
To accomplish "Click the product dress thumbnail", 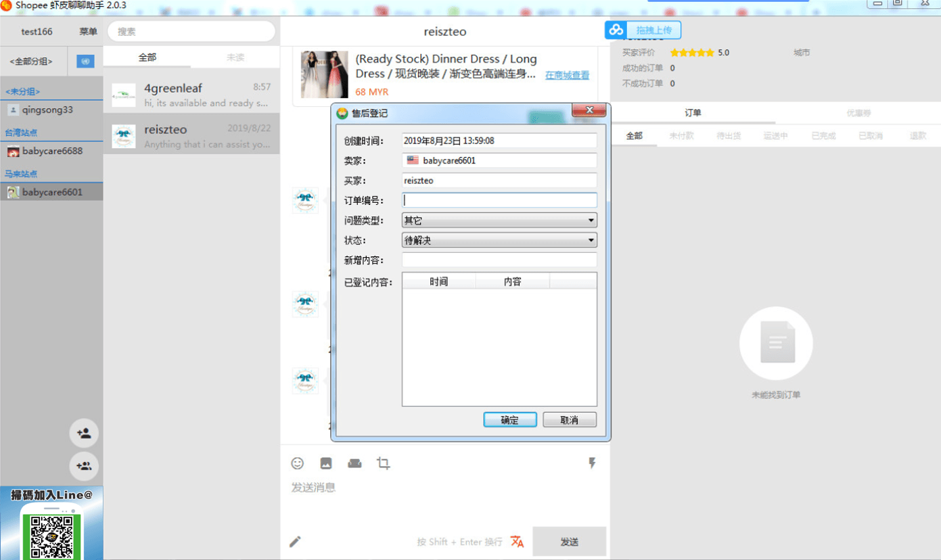I will [325, 74].
